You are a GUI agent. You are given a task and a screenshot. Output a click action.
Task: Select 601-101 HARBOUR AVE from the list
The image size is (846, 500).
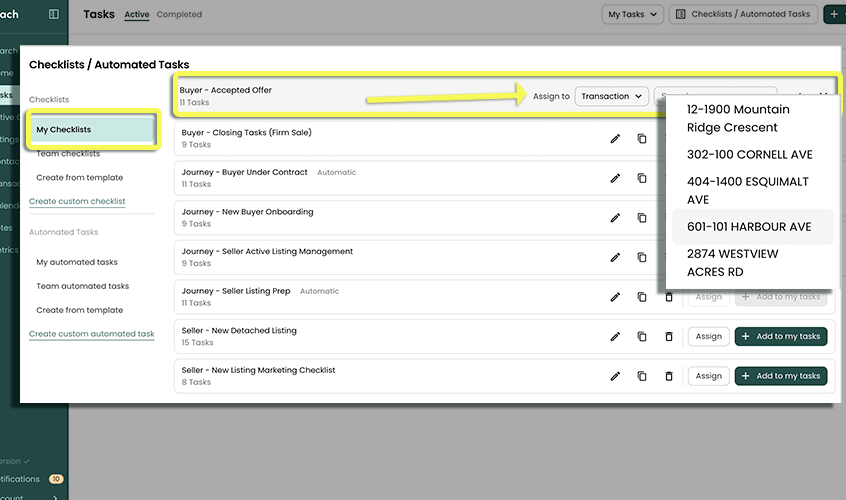749,227
